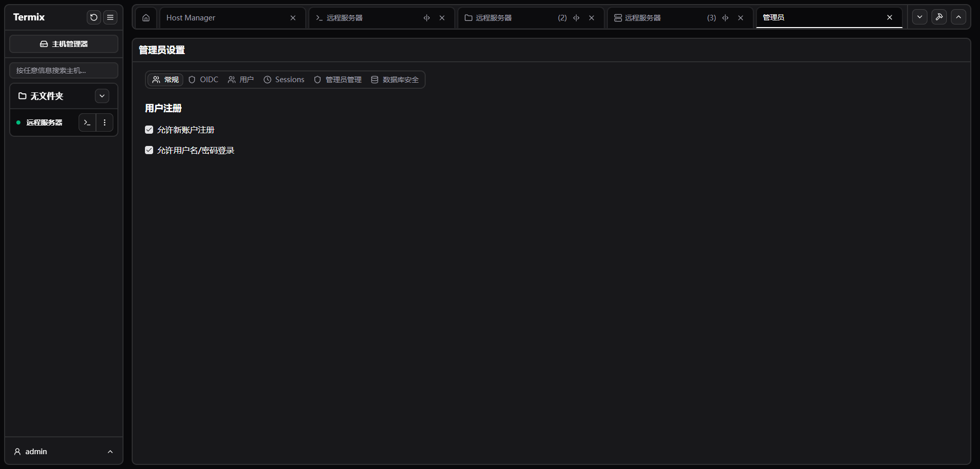Switch to the Sessions settings tab
Screen dimensions: 980x469
click(x=284, y=80)
